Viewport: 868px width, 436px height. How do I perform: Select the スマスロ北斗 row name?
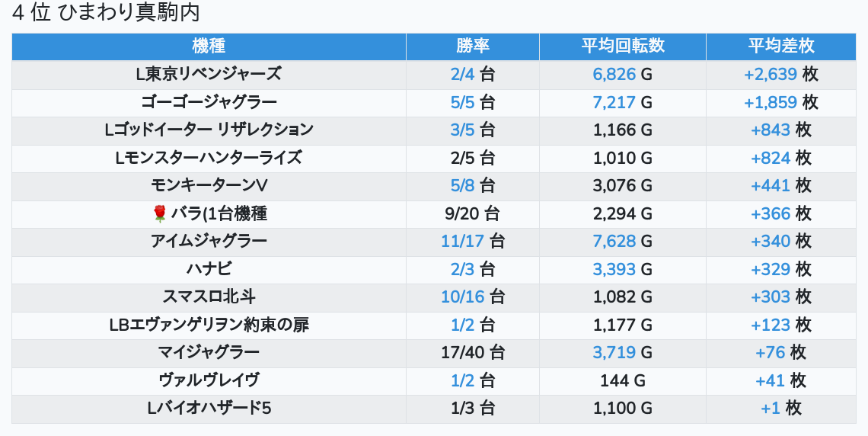(x=209, y=297)
